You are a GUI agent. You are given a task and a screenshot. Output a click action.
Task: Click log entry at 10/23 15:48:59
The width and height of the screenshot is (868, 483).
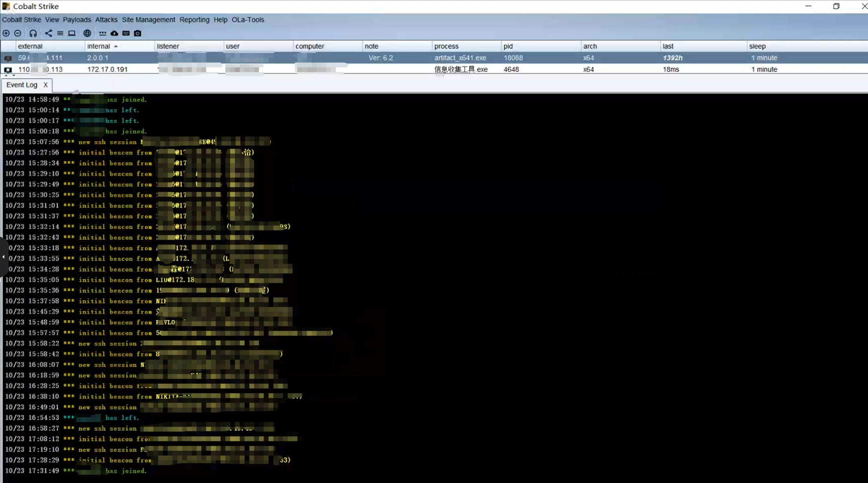(148, 323)
